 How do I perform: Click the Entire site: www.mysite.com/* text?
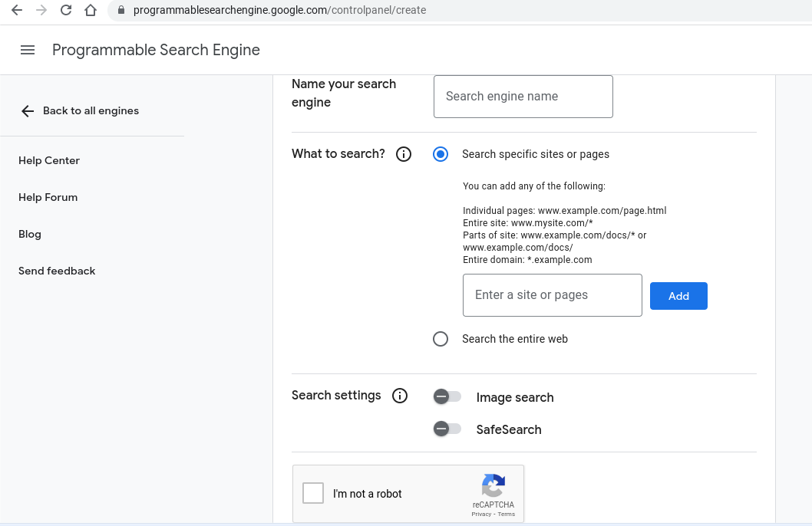coord(528,223)
